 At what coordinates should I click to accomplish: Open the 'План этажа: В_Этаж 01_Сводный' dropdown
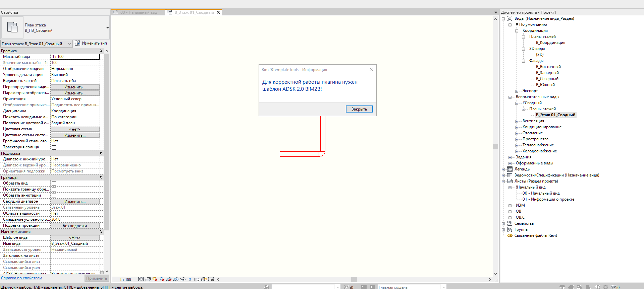coord(69,44)
